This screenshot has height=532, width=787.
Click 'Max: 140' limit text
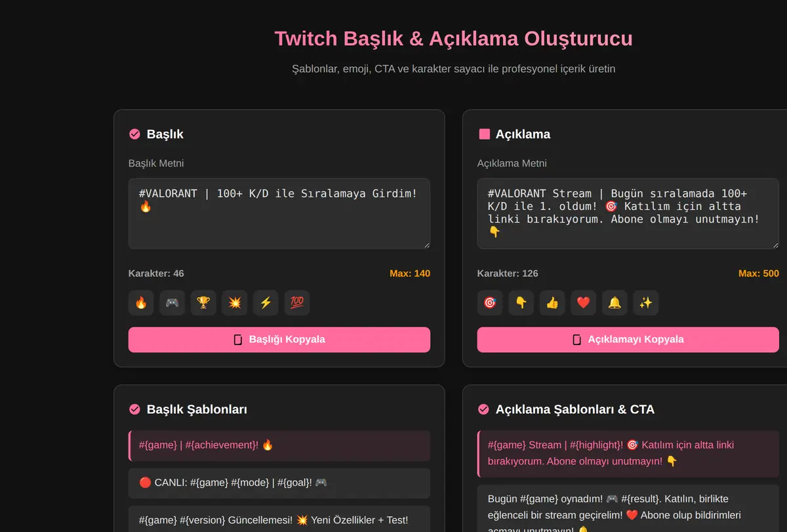[x=410, y=274]
